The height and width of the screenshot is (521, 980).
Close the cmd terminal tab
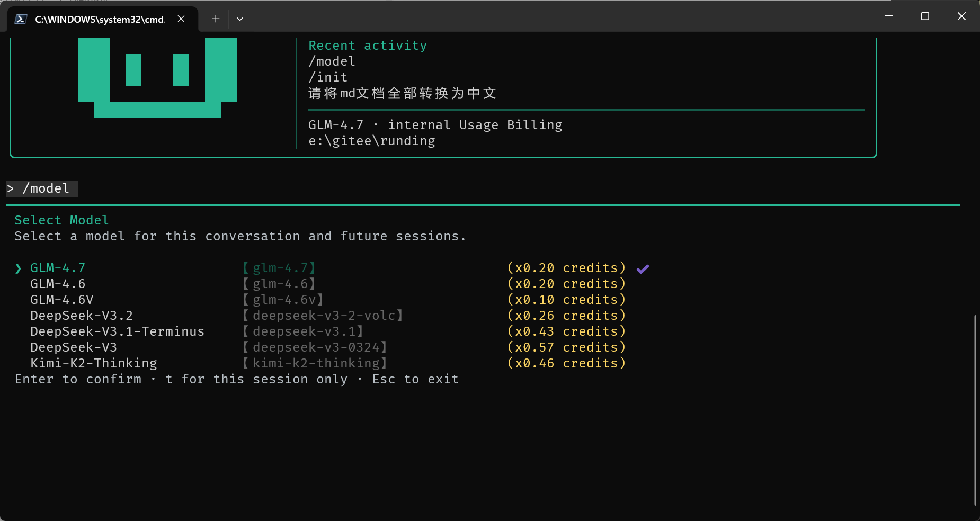click(x=181, y=19)
